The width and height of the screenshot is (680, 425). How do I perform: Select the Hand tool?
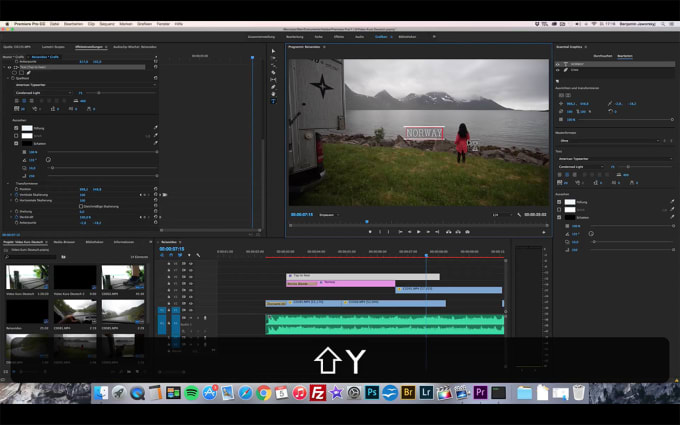point(273,94)
